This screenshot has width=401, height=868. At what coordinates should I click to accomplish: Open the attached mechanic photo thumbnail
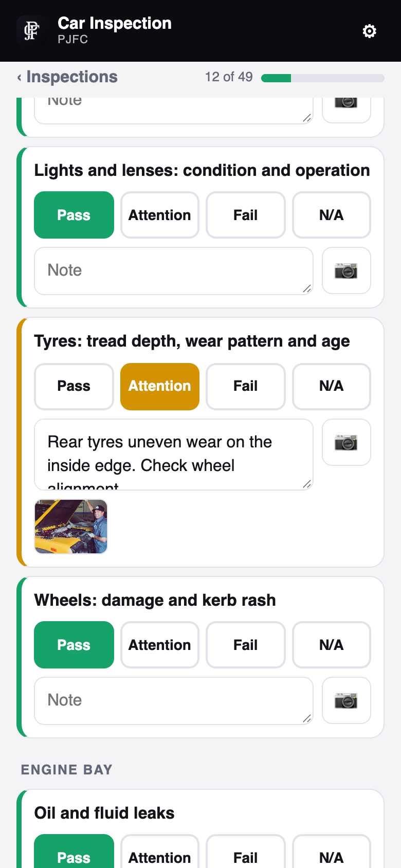pyautogui.click(x=71, y=527)
